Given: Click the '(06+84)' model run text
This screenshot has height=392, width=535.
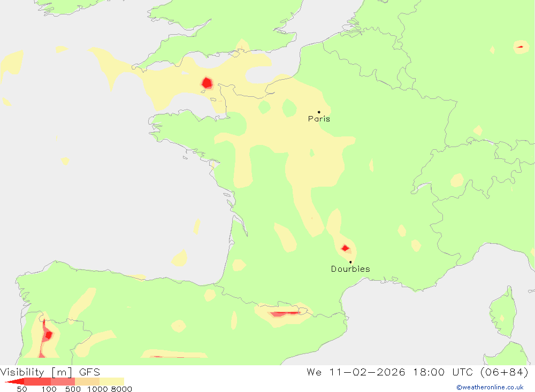Looking at the screenshot, I should pos(505,372).
